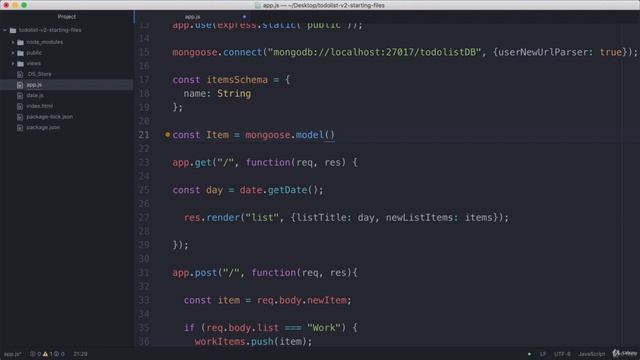Change the UTF-8 file encoding
The image size is (640, 360).
tap(562, 354)
